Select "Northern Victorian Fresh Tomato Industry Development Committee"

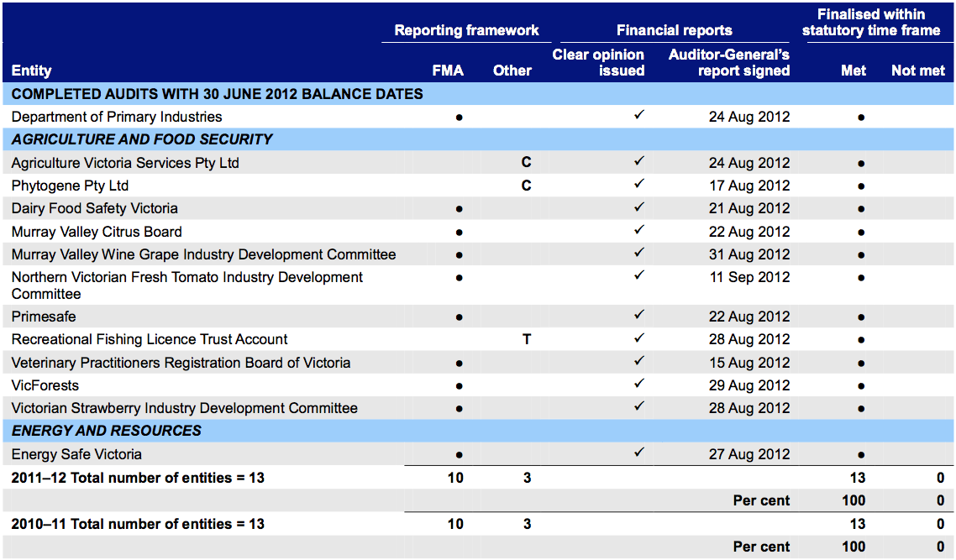pyautogui.click(x=187, y=285)
